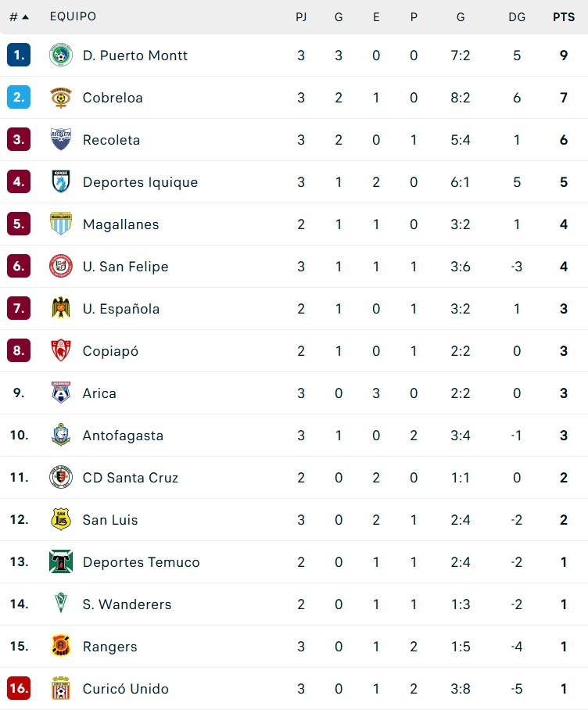The image size is (588, 710).
Task: Sort standings by PTS column header
Action: [x=563, y=17]
